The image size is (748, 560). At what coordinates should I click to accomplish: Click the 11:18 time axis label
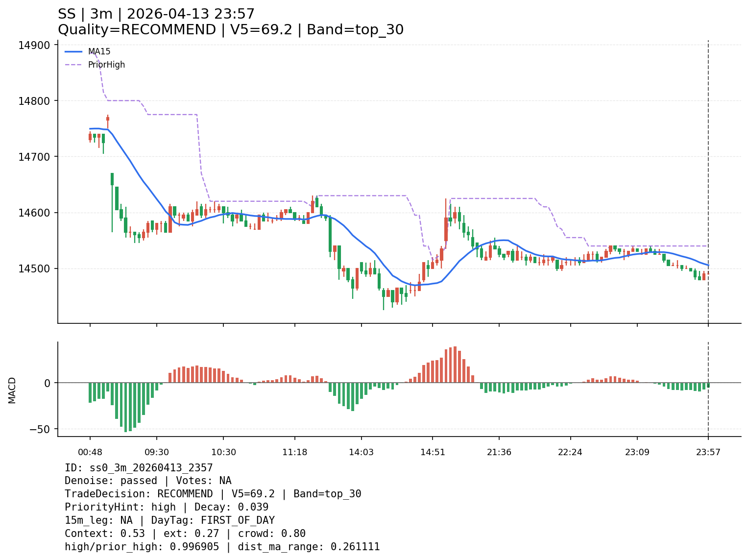click(294, 452)
